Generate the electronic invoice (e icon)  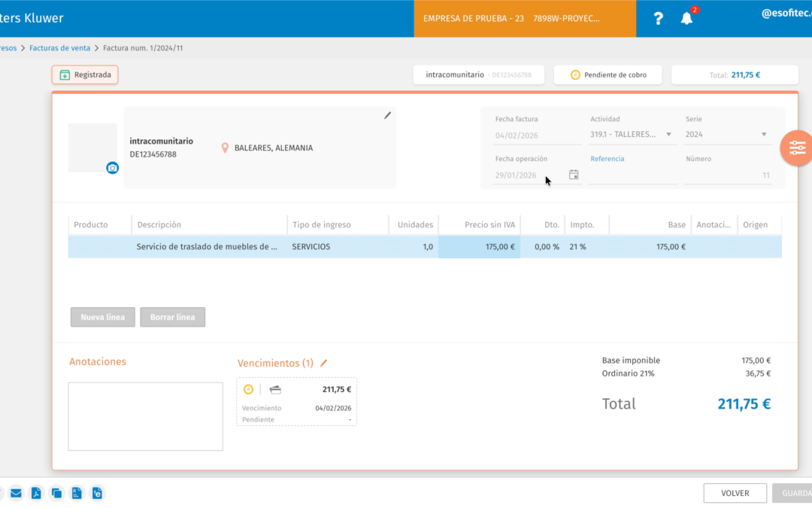pyautogui.click(x=97, y=493)
